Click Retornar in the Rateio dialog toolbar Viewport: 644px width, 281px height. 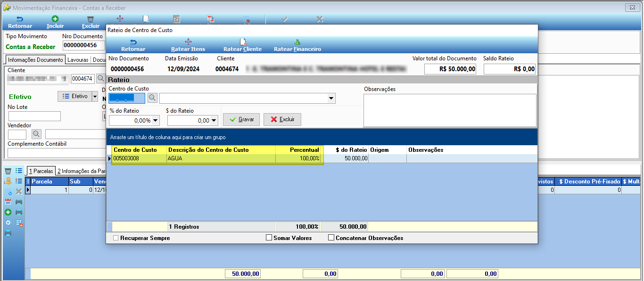[133, 45]
